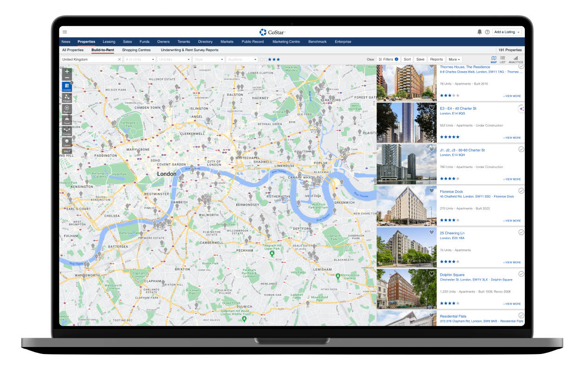Open Public Record
This screenshot has height=387, width=588.
point(253,42)
